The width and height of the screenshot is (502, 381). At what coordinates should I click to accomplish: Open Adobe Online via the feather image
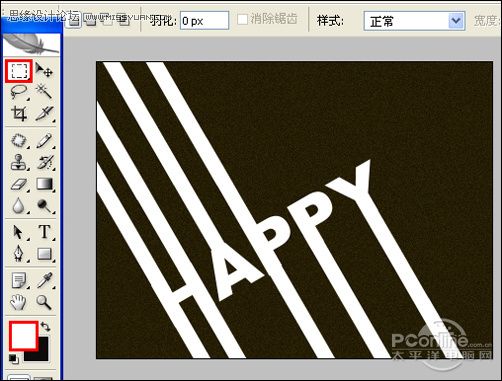(31, 44)
